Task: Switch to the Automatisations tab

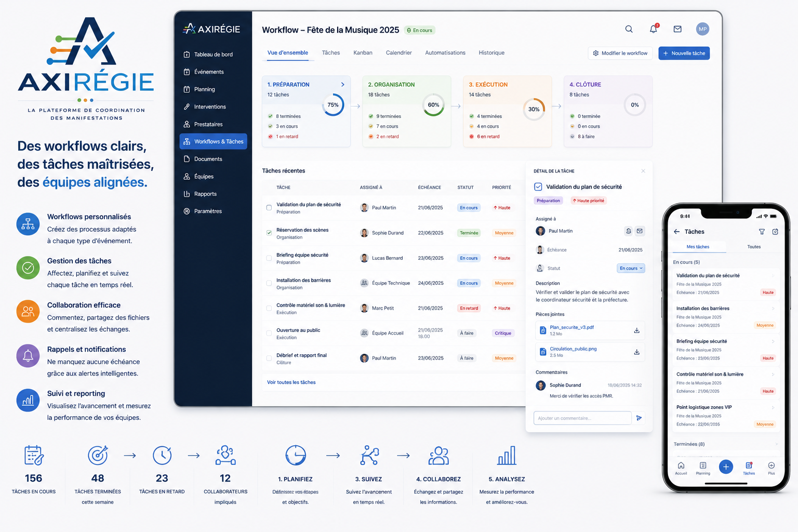Action: point(445,53)
